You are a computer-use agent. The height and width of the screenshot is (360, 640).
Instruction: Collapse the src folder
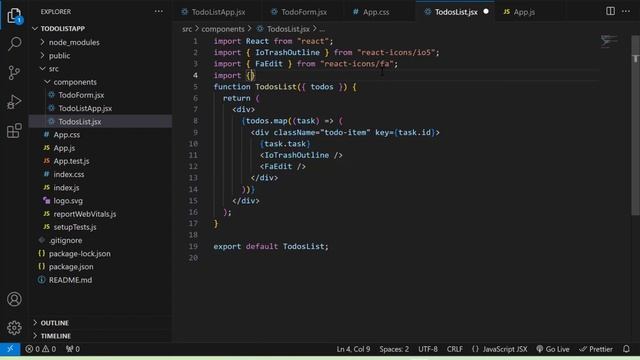pyautogui.click(x=100, y=69)
